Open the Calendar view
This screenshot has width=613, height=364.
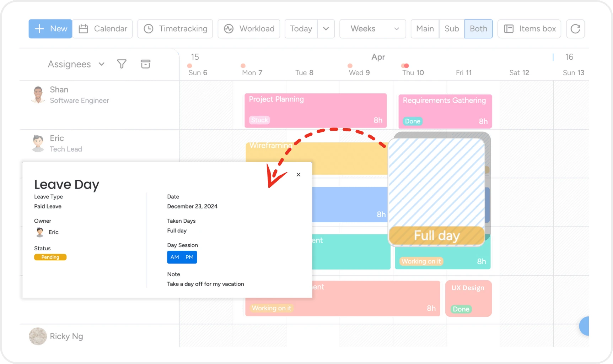click(x=103, y=29)
